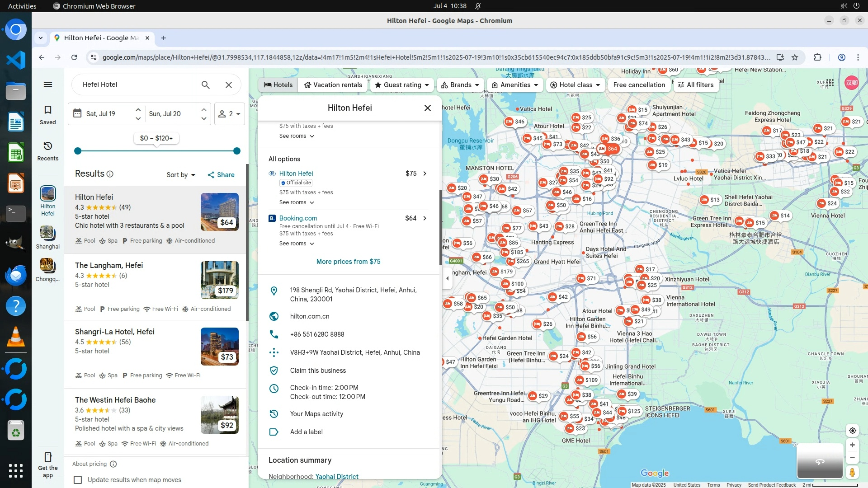The width and height of the screenshot is (868, 488).
Task: Open Recents history icon
Action: tap(47, 146)
